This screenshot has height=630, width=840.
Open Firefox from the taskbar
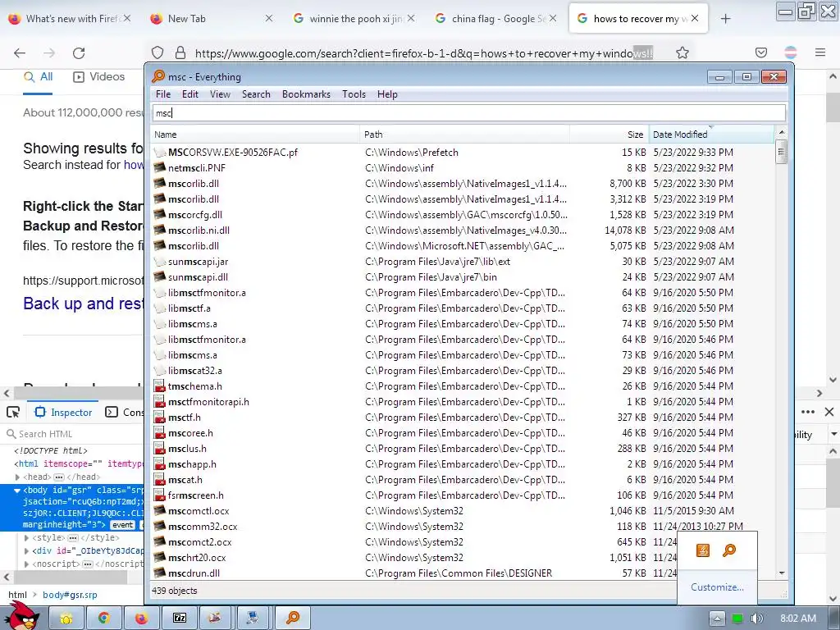pos(141,619)
